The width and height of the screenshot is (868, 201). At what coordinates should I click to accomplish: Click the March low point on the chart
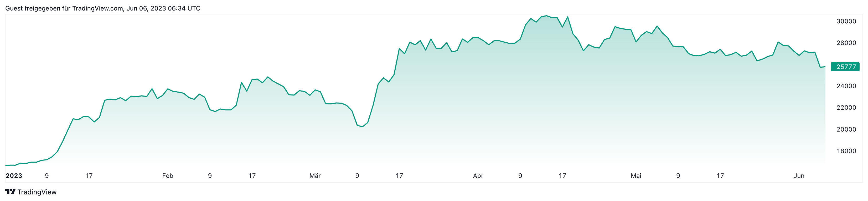362,127
